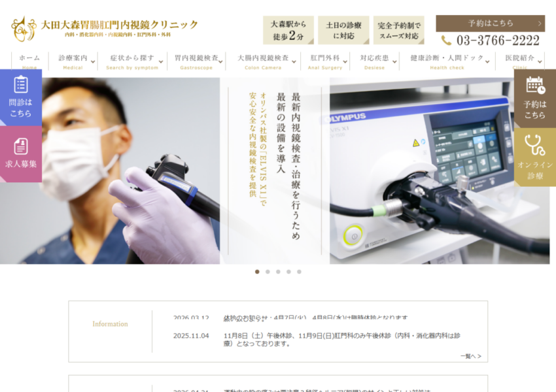Click the 予約はこちら calendar icon
The image size is (556, 392).
pyautogui.click(x=536, y=86)
